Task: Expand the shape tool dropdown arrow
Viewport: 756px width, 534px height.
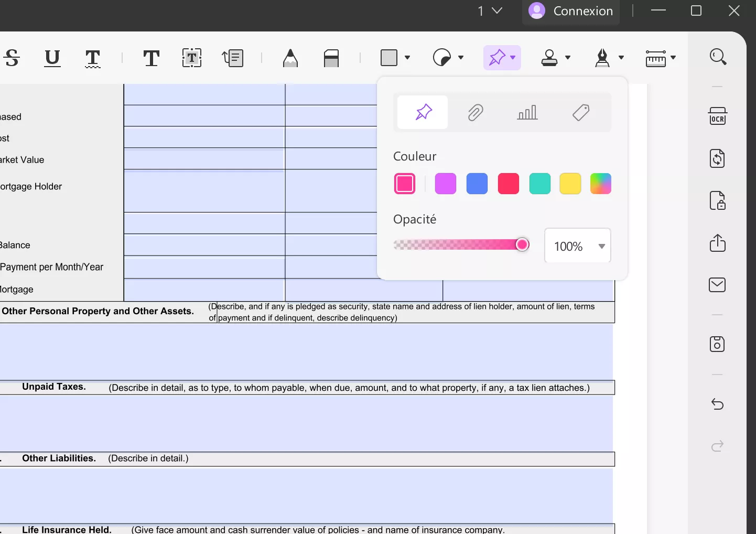Action: click(x=407, y=58)
